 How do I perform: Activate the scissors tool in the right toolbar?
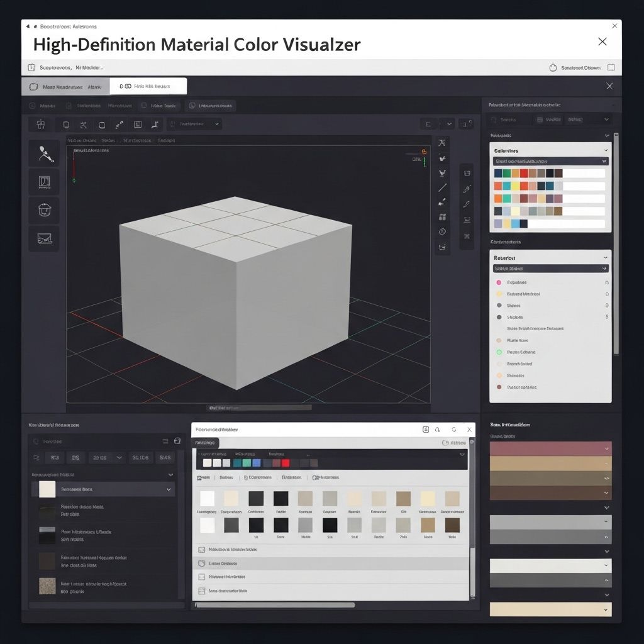click(x=441, y=142)
